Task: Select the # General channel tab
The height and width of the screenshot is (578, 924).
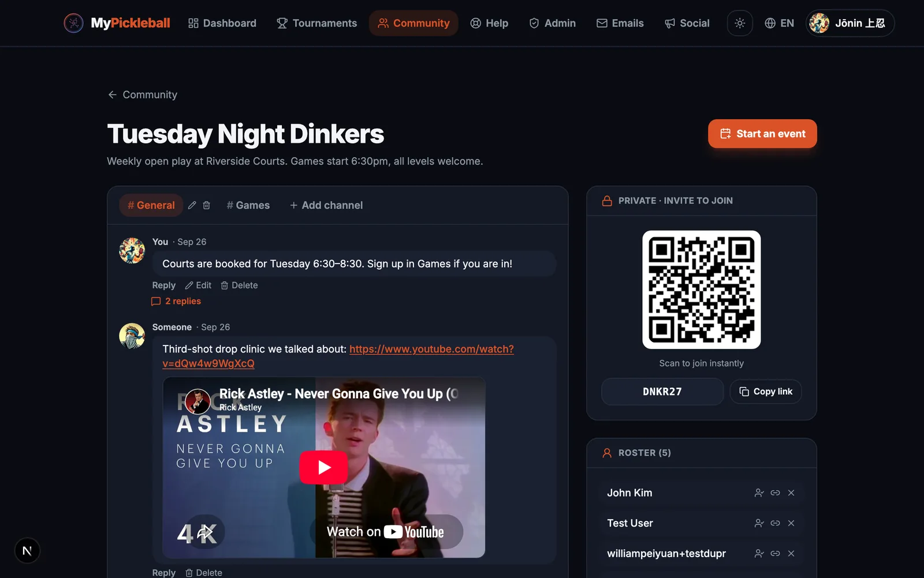Action: tap(151, 205)
